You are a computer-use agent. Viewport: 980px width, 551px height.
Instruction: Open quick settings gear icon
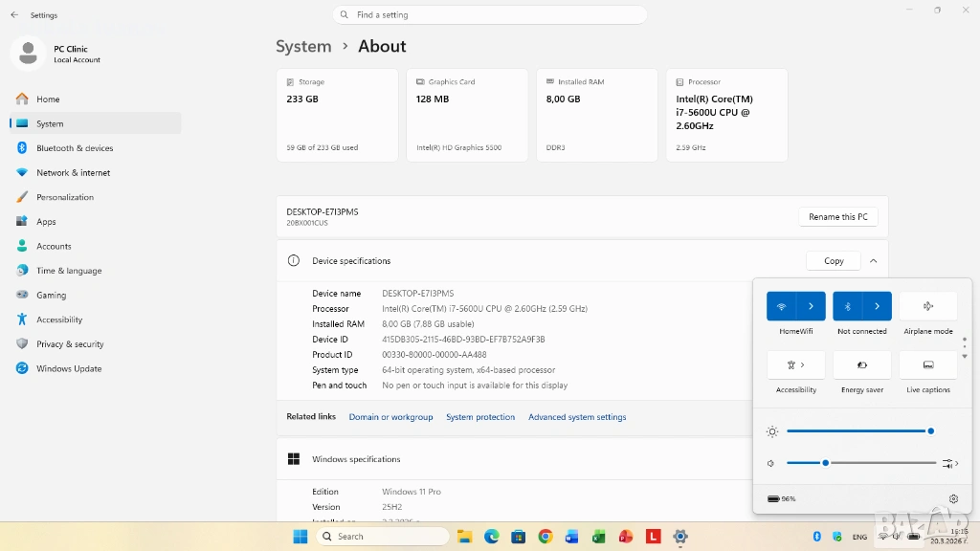click(953, 498)
